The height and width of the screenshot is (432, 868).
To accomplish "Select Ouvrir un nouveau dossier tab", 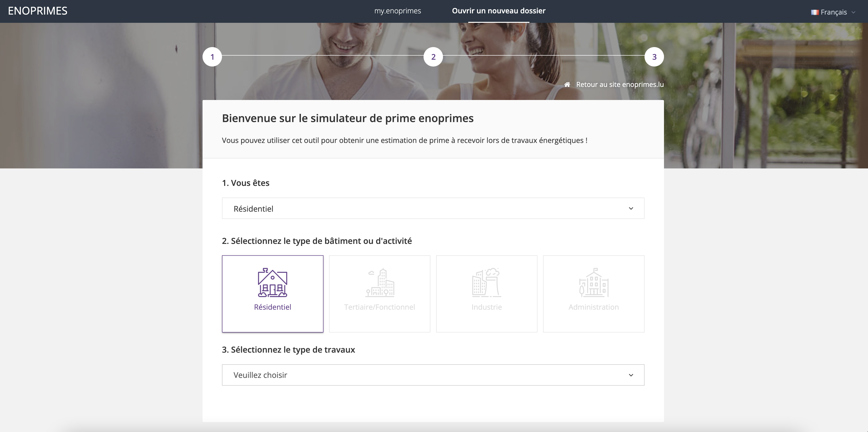I will point(499,11).
